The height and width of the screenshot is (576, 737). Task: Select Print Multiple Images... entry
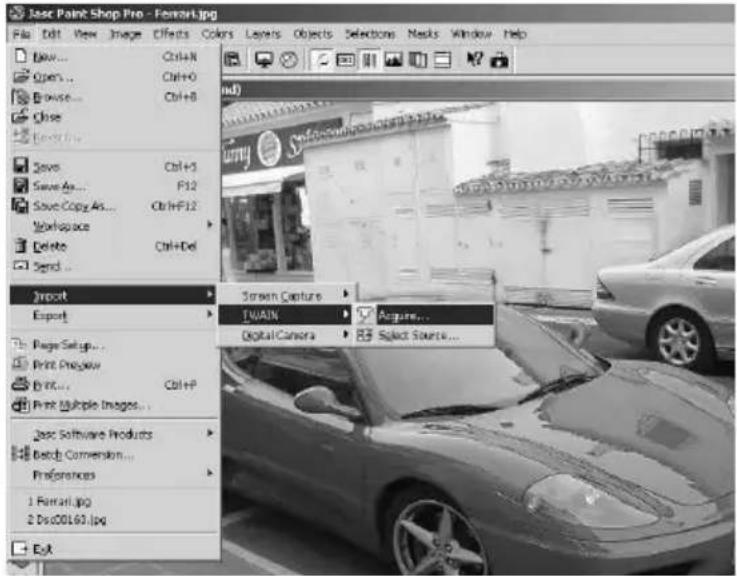[x=113, y=405]
